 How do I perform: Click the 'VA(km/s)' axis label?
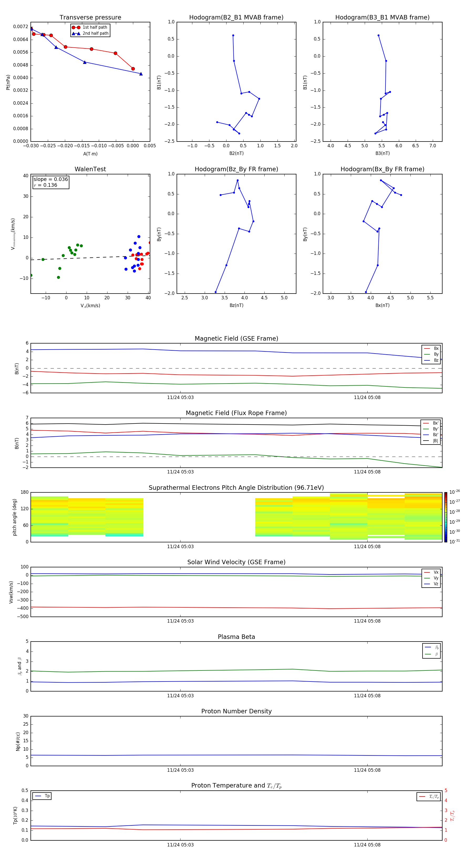(90, 306)
